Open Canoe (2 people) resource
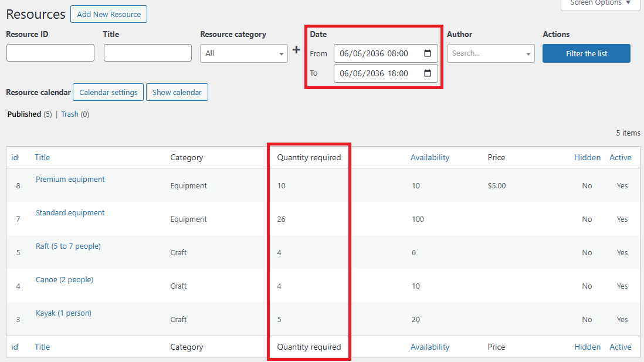This screenshot has width=644, height=362. click(65, 279)
